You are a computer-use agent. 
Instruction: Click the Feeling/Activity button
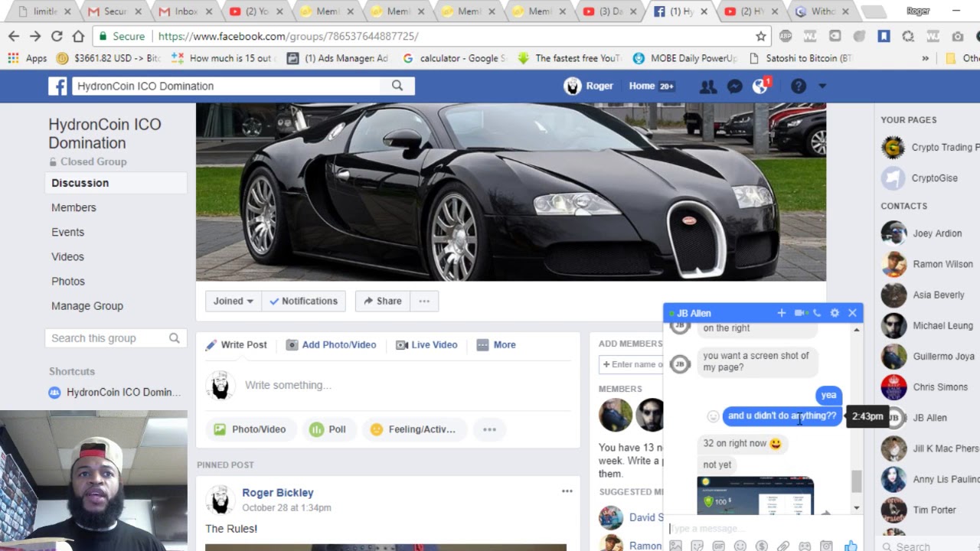[413, 429]
